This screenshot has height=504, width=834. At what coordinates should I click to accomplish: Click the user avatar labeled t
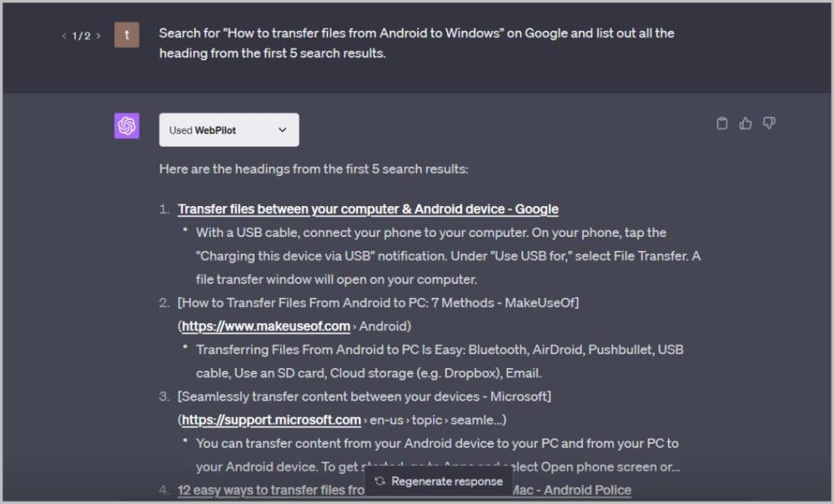[126, 35]
